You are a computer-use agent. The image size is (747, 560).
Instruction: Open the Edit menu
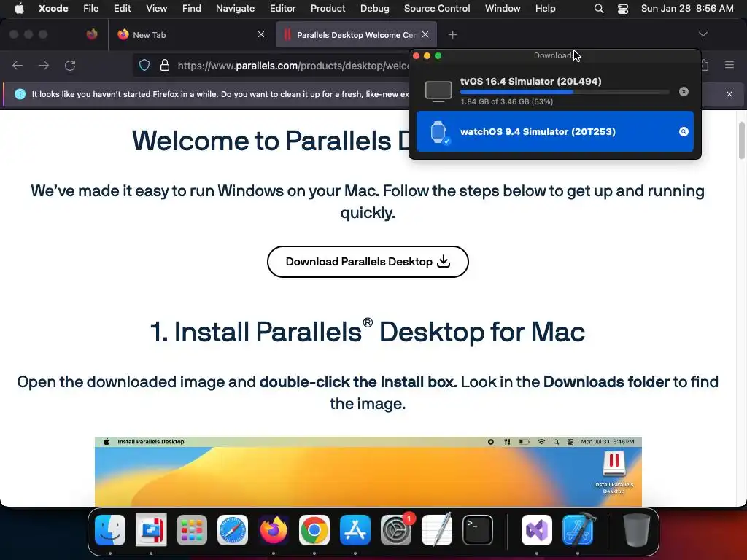click(x=122, y=9)
